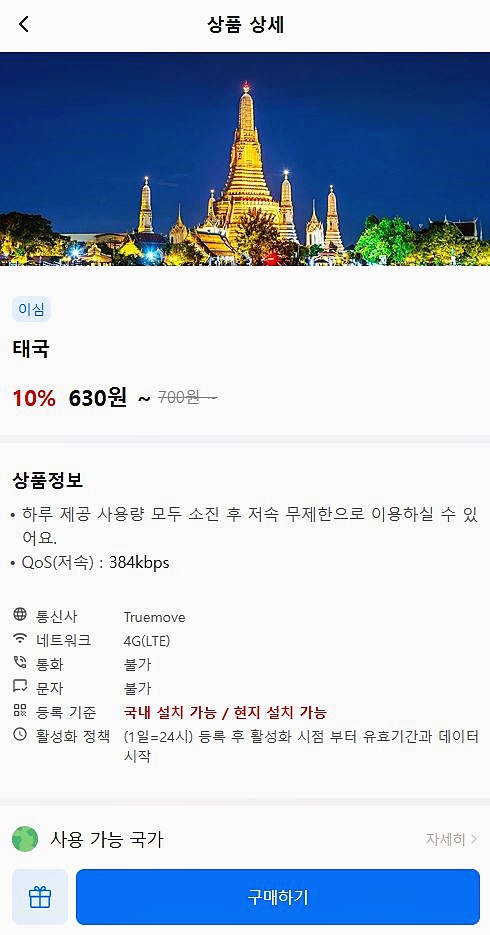Tap the 이심 eSIM tag badge
This screenshot has height=935, width=490.
pos(31,309)
